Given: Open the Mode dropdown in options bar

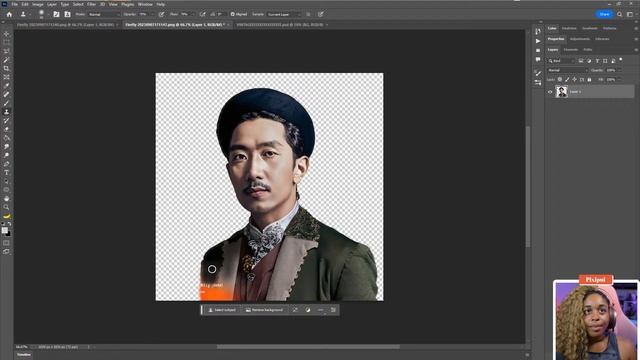Looking at the screenshot, I should tap(104, 14).
